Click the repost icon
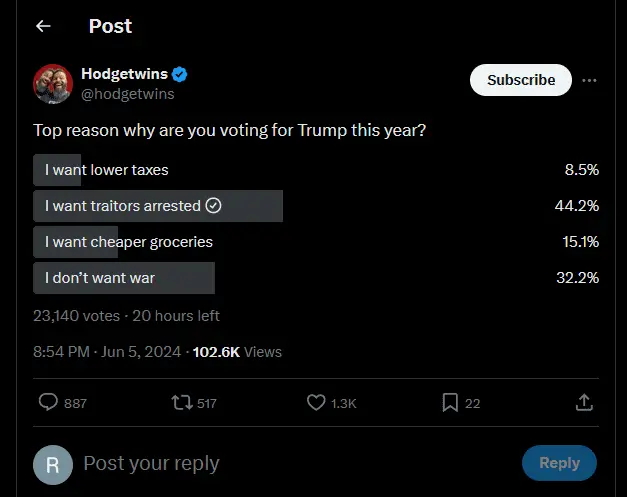The width and height of the screenshot is (627, 497). coord(182,402)
